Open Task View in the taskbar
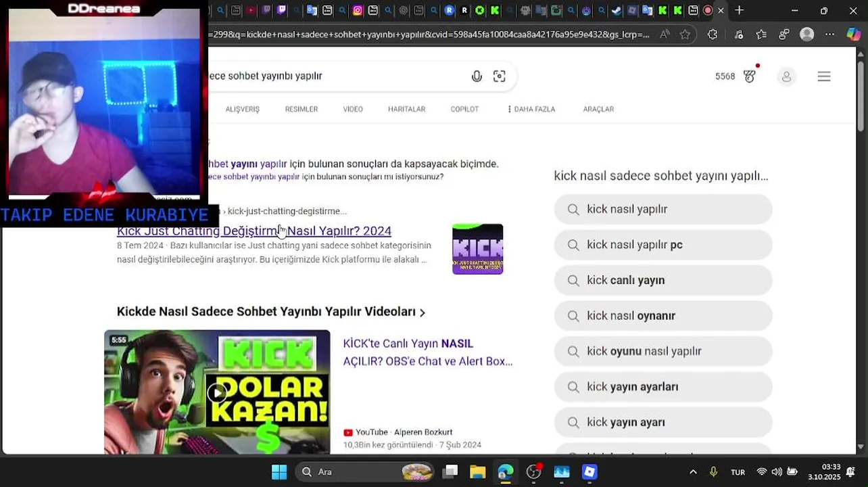The image size is (868, 487). click(450, 471)
